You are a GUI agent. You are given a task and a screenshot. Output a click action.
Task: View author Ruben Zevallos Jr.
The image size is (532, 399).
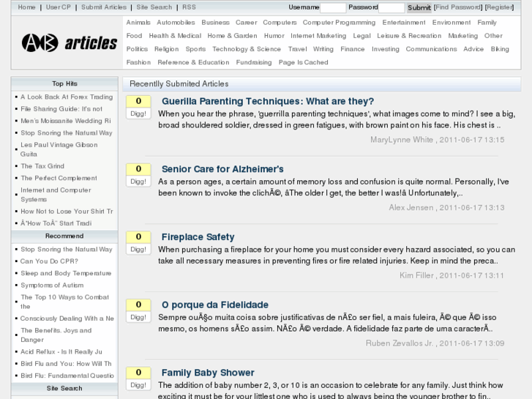pyautogui.click(x=400, y=343)
